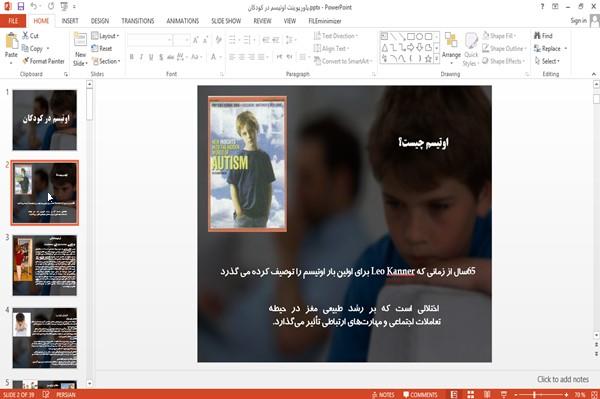600x399 pixels.
Task: Open the FILE tab
Action: tap(13, 21)
